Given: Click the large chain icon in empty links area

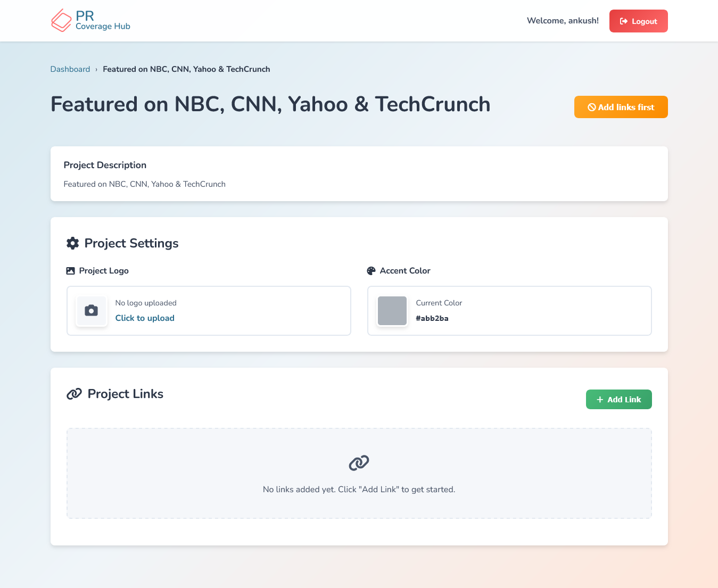Looking at the screenshot, I should pos(359,463).
